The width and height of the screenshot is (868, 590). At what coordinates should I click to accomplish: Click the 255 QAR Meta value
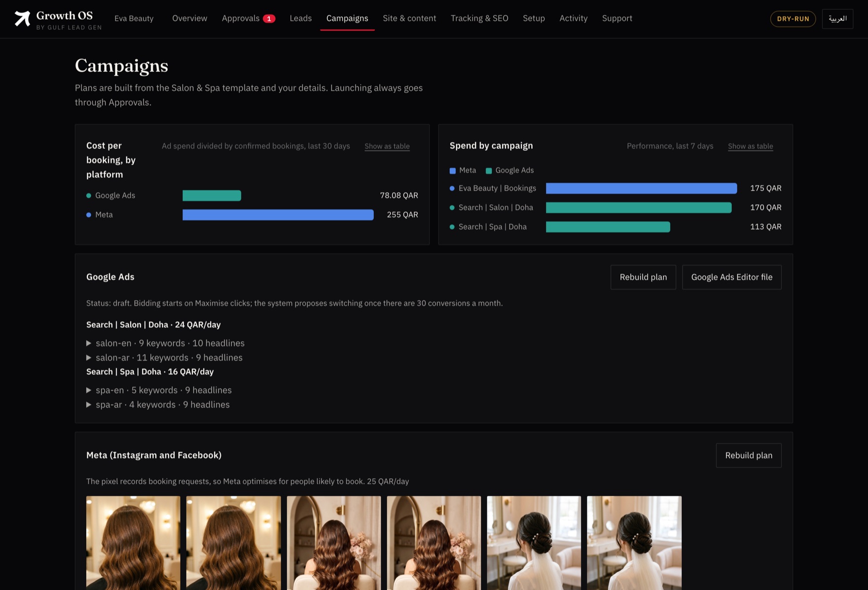402,215
